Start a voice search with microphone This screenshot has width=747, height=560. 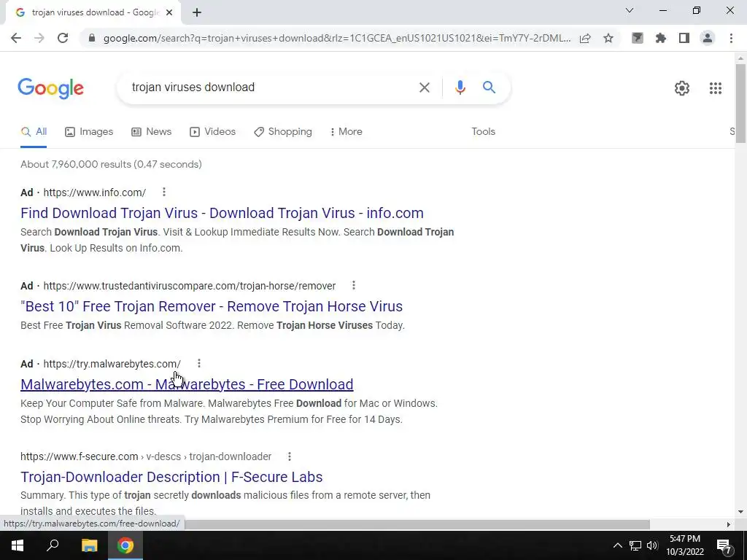point(460,87)
